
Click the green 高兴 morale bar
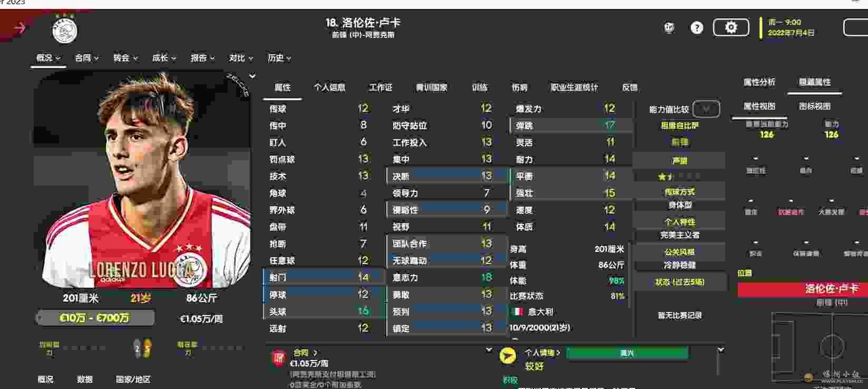[x=627, y=353]
